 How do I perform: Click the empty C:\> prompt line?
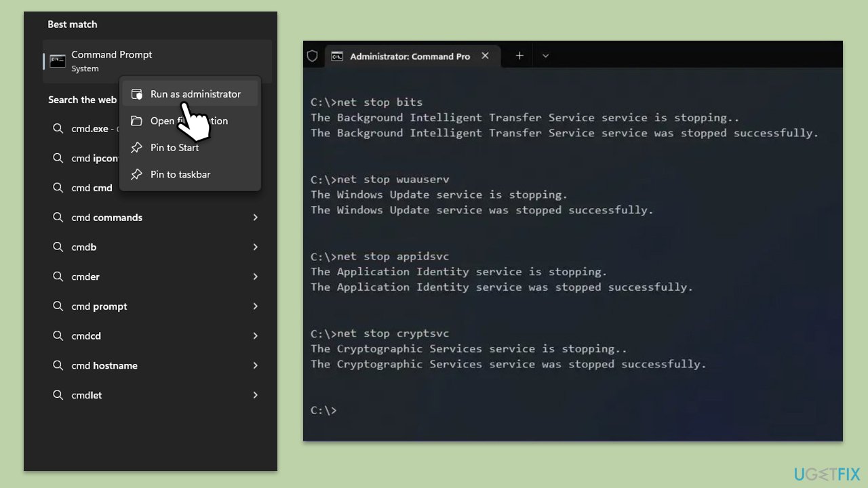click(x=323, y=410)
